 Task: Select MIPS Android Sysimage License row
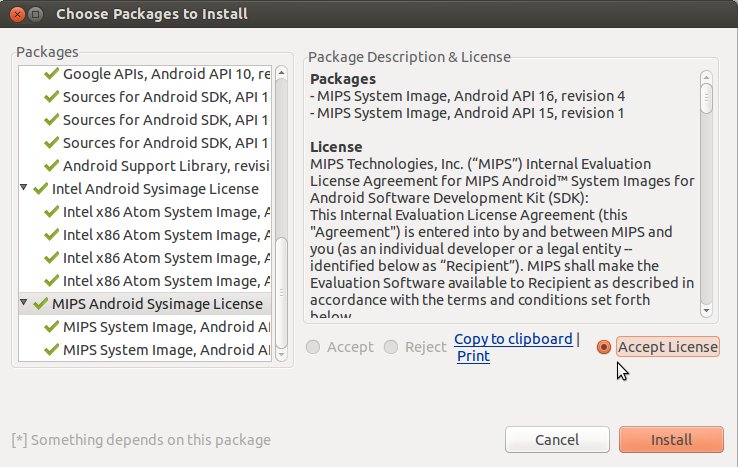click(145, 304)
